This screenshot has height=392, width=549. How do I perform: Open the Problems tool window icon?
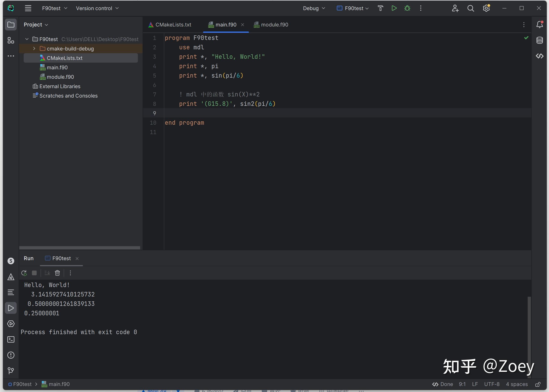pos(11,355)
